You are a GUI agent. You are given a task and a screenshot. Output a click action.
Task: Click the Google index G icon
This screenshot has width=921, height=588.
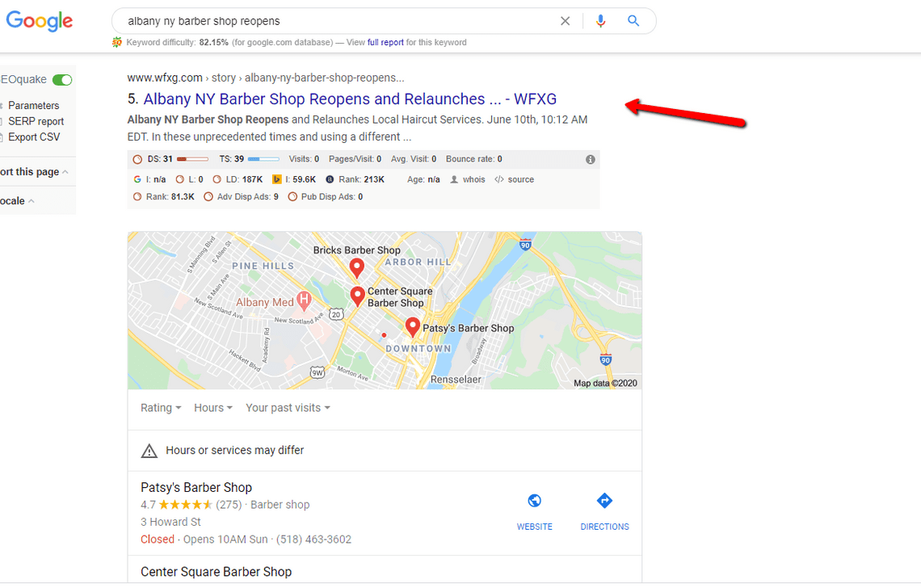pyautogui.click(x=137, y=179)
